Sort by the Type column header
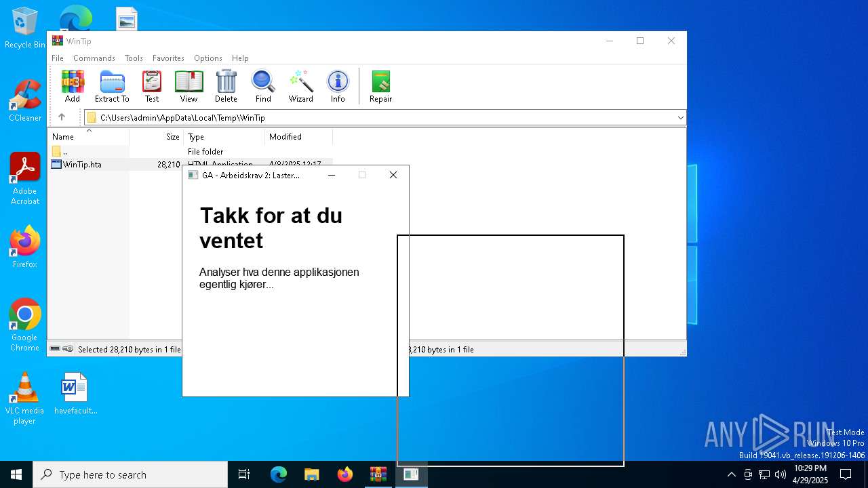The width and height of the screenshot is (868, 488). tap(224, 137)
